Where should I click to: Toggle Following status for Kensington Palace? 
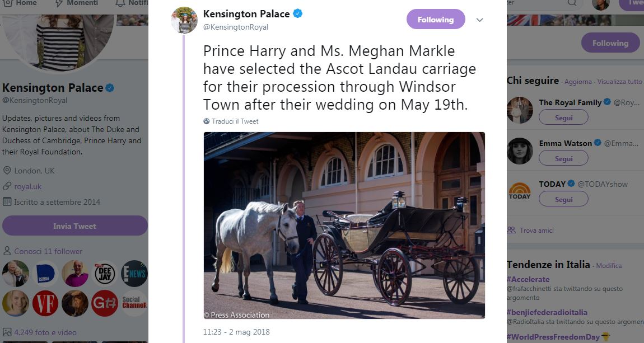pyautogui.click(x=436, y=19)
